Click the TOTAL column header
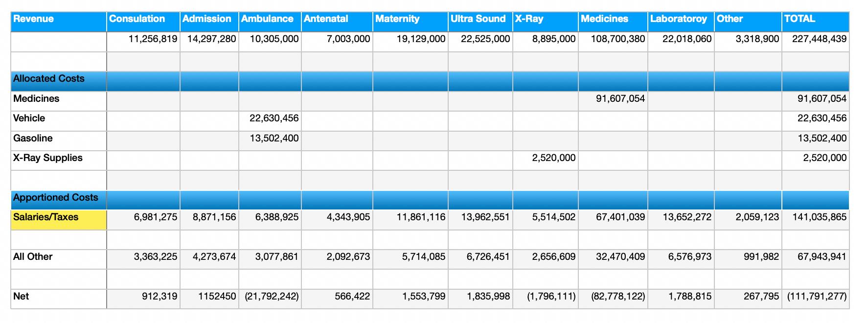 click(x=816, y=22)
